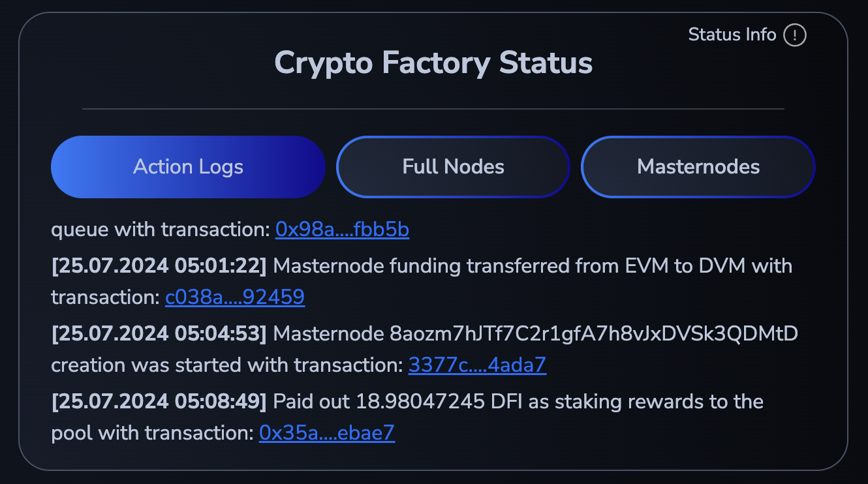Open transaction link 0x98a....fbb5b
Viewport: 868px width, 484px height.
[342, 230]
